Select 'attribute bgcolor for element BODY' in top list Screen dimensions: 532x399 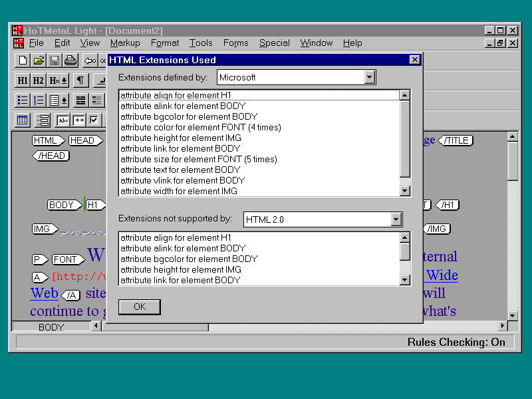tap(189, 116)
